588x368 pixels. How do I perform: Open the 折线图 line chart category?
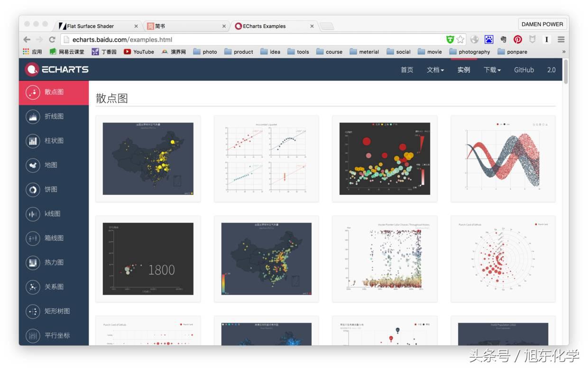point(54,116)
